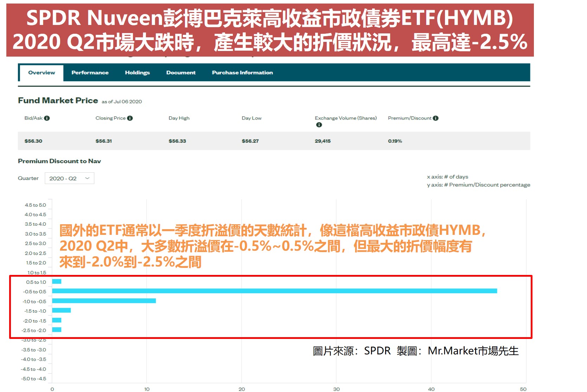
Task: Open the Document tab
Action: (x=181, y=73)
